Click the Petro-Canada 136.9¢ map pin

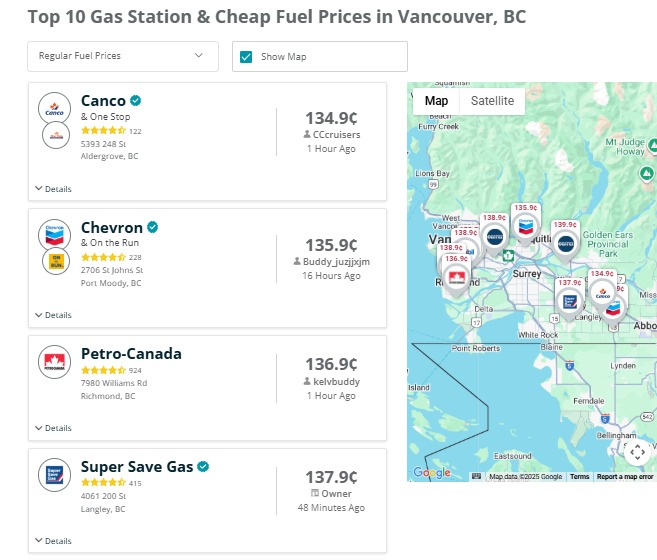point(456,279)
